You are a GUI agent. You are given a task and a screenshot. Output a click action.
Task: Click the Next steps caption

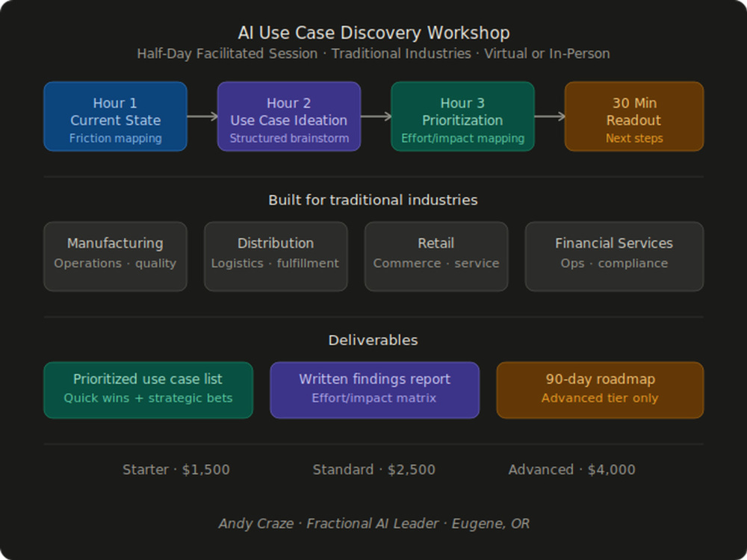[634, 138]
